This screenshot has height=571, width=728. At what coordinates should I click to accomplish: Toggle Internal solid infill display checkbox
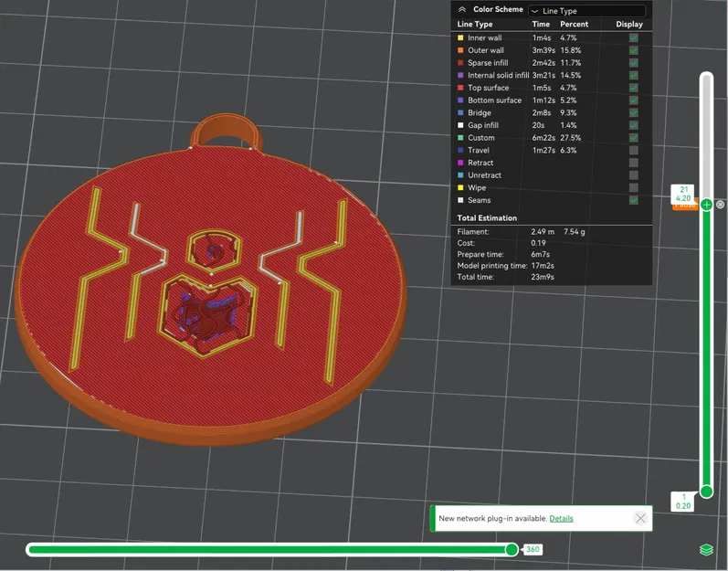tap(633, 75)
